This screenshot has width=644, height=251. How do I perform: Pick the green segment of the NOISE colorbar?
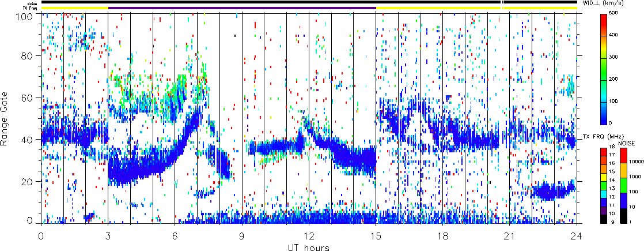(x=623, y=186)
